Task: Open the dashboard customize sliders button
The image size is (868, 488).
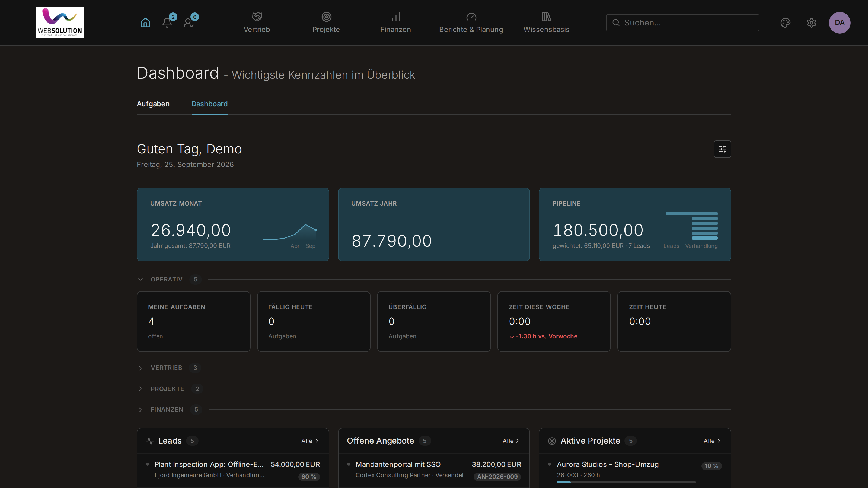Action: (722, 149)
